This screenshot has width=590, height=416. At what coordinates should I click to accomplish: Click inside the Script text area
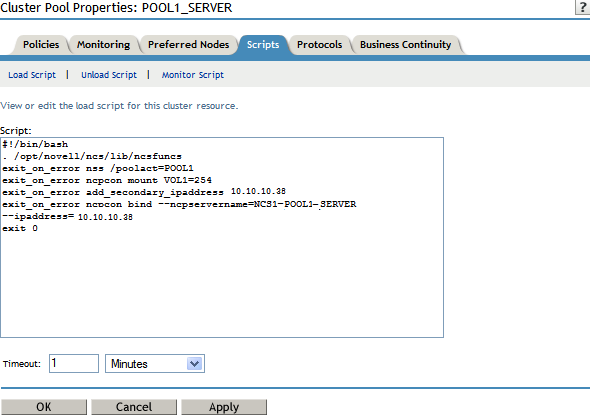pos(222,237)
